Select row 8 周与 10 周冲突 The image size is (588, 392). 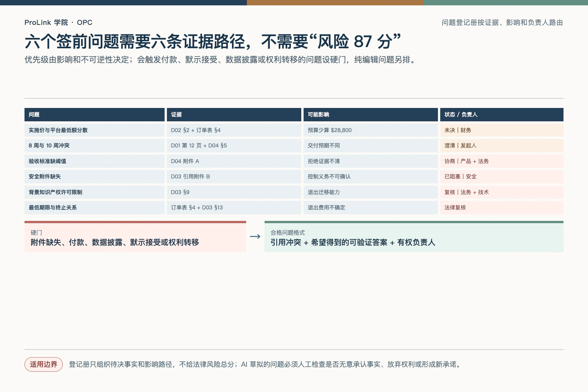(x=294, y=145)
